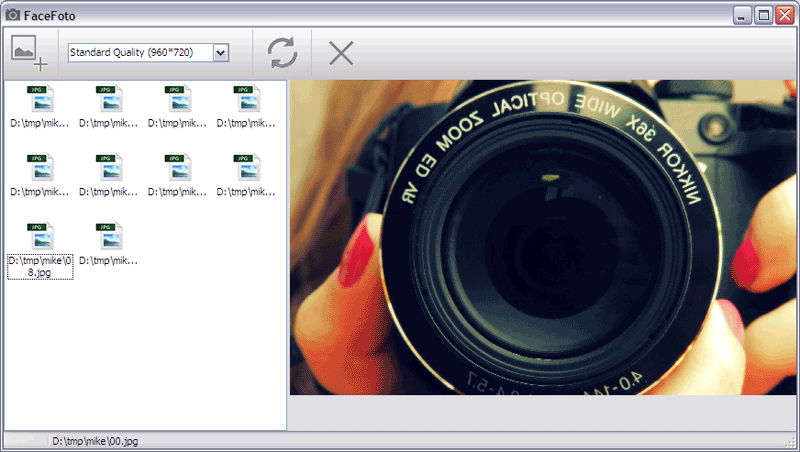The image size is (800, 452).
Task: Click the FaceFoto camera icon in title bar
Action: coord(13,15)
